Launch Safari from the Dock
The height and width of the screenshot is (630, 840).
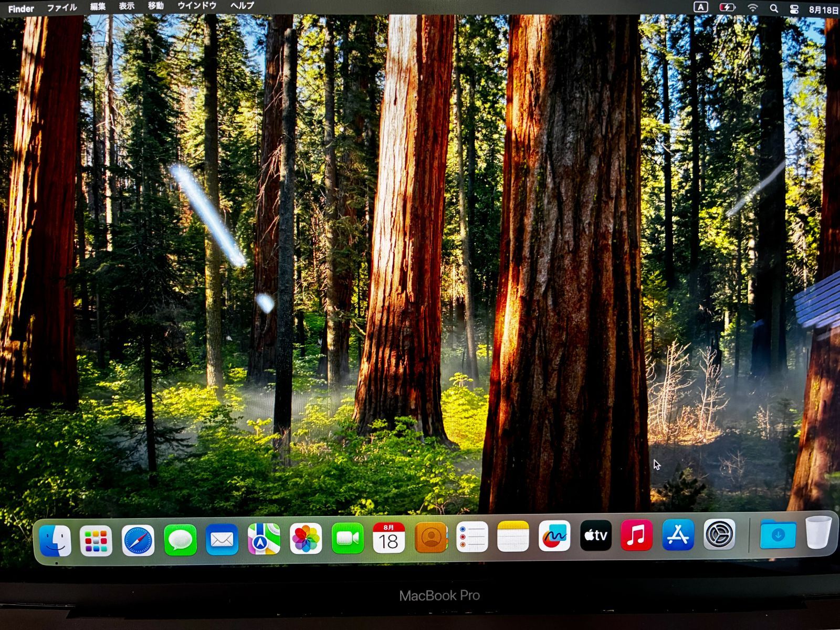[x=138, y=540]
